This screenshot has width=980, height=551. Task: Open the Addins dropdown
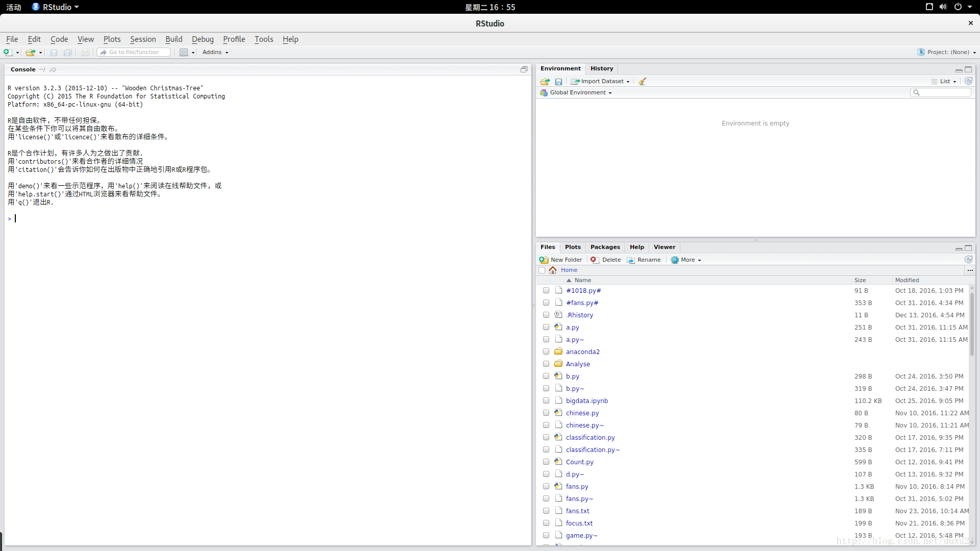(215, 52)
